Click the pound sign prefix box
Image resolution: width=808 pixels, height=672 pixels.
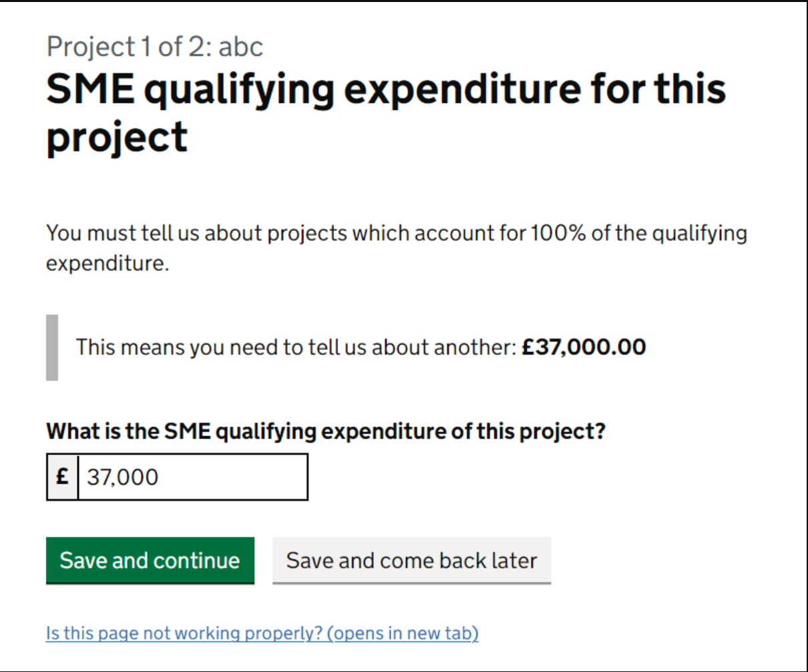[62, 477]
